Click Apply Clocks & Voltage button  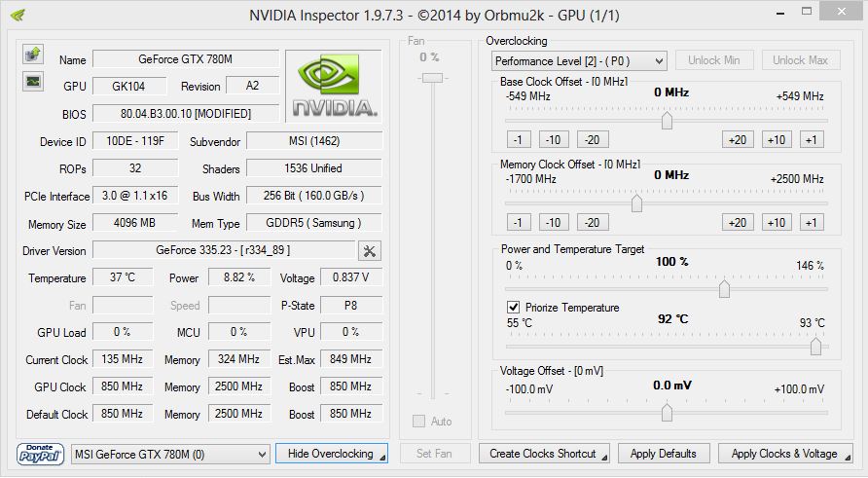(x=785, y=454)
